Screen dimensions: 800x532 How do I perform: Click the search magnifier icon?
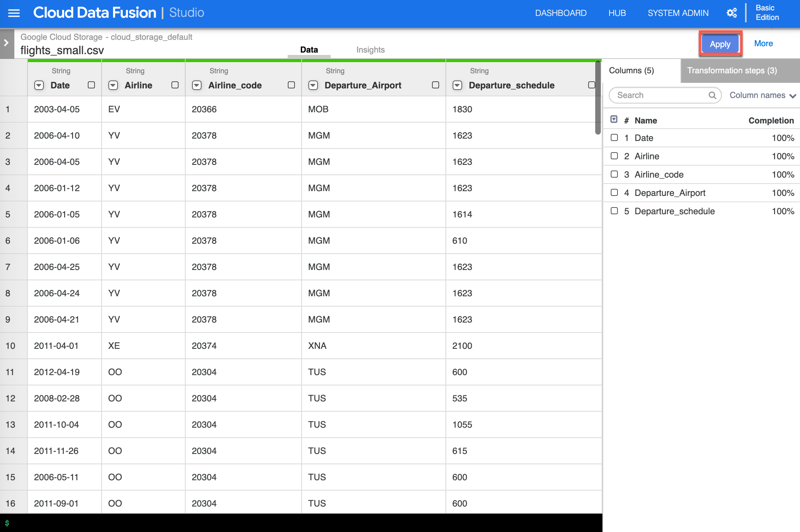point(712,95)
